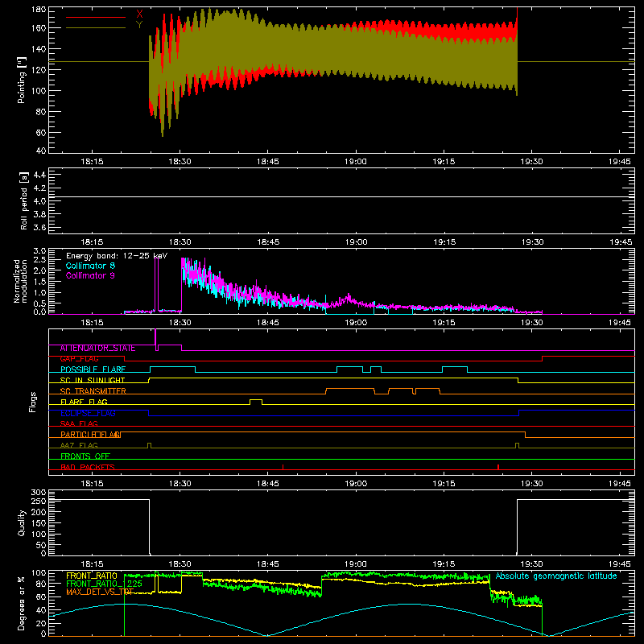Click the Roll period axis title
Screen dimensions: 644x644
click(23, 200)
